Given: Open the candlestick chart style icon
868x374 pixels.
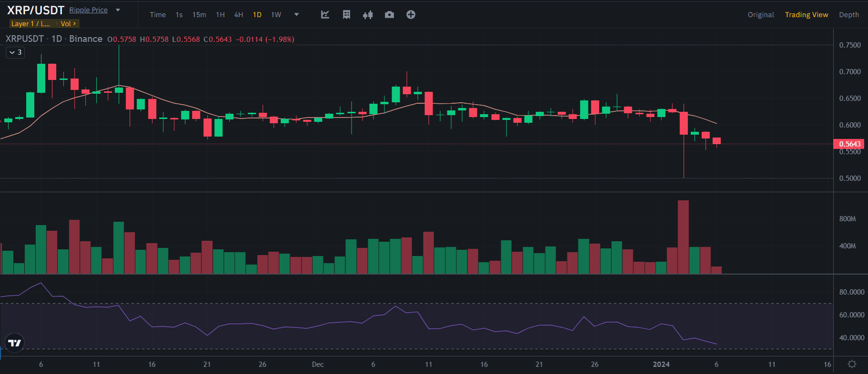Looking at the screenshot, I should [368, 15].
